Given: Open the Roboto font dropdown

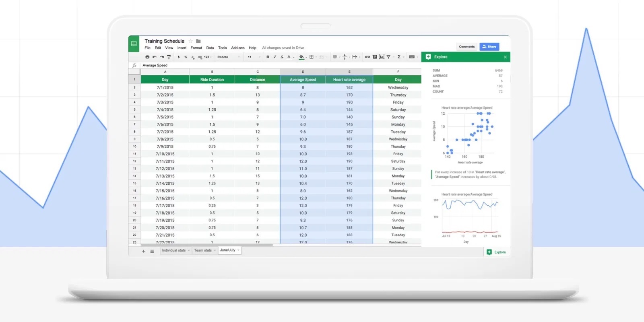Looking at the screenshot, I should tap(228, 57).
